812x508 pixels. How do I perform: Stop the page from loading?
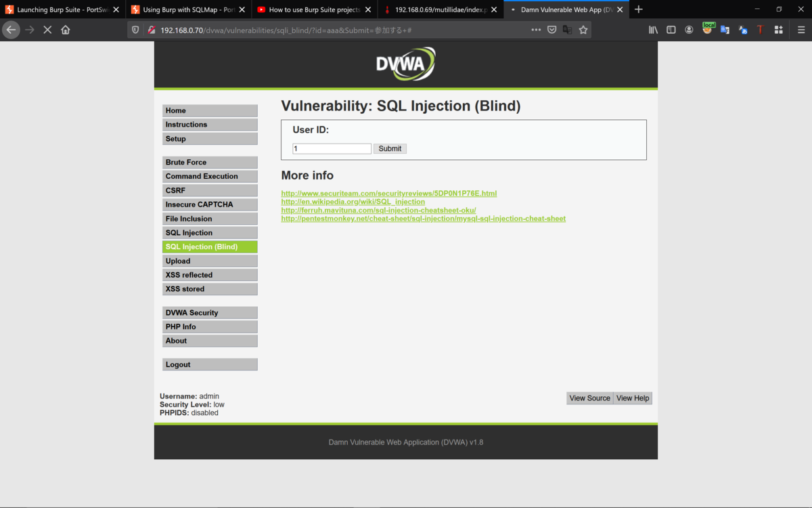point(47,30)
